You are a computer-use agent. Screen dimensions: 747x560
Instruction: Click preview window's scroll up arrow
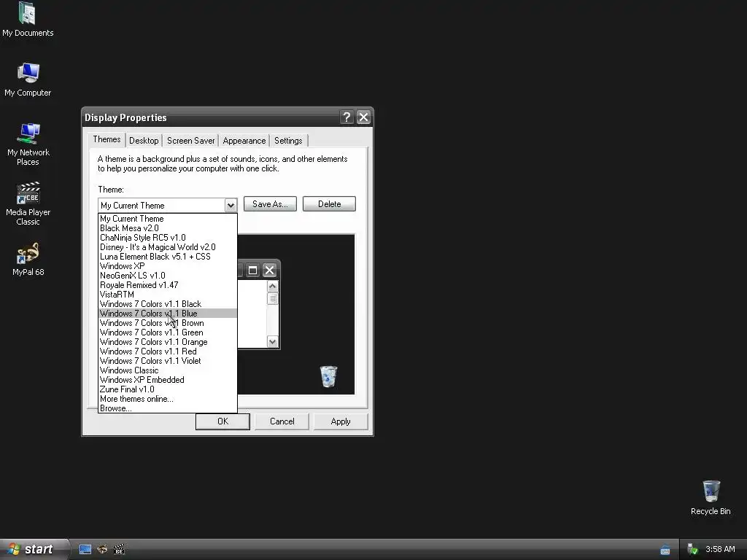click(x=273, y=286)
